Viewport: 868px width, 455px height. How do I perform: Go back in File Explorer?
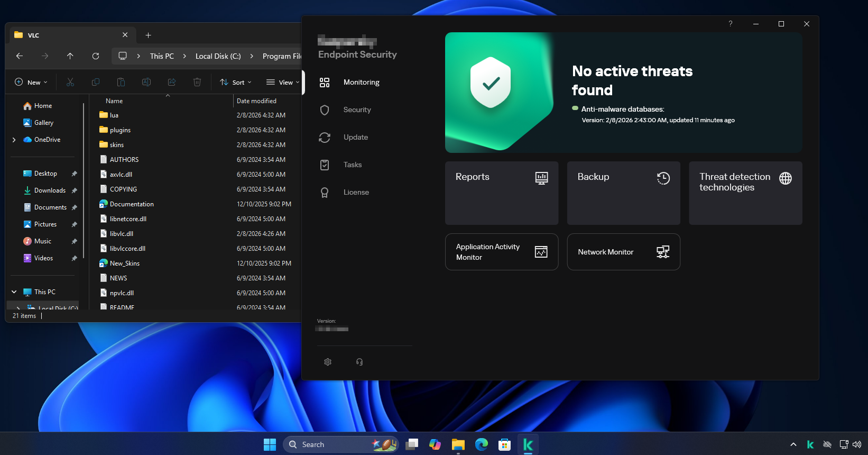20,56
